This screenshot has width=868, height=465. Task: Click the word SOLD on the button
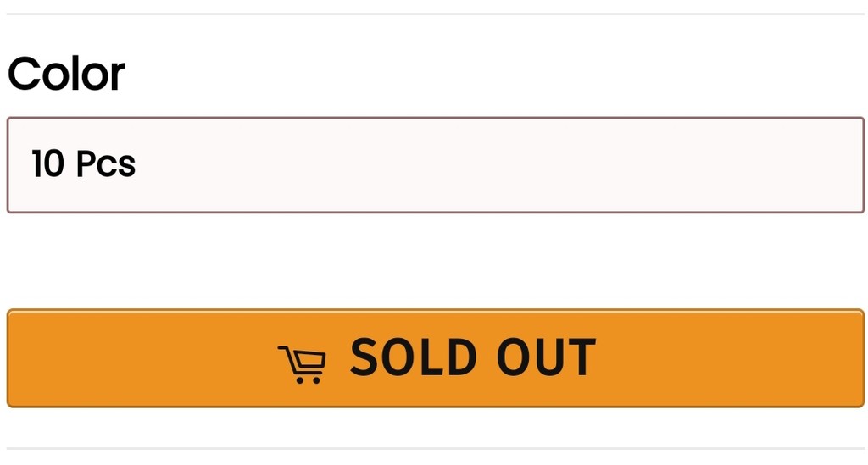(414, 357)
